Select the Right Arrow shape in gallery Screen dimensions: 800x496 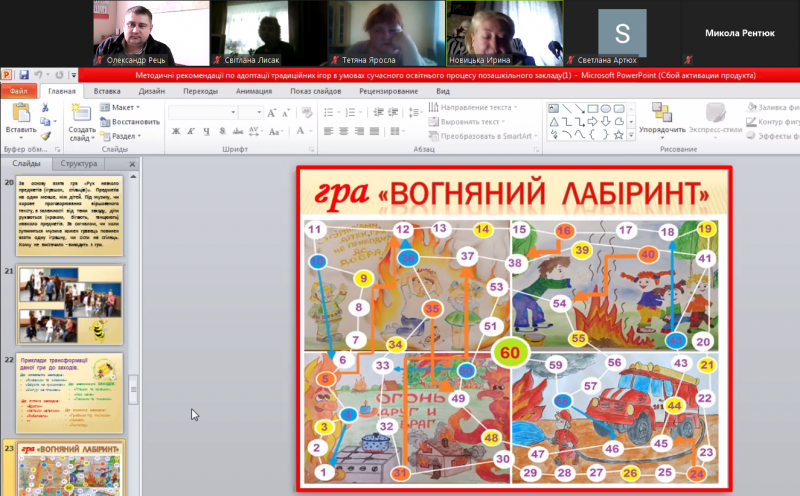point(592,122)
